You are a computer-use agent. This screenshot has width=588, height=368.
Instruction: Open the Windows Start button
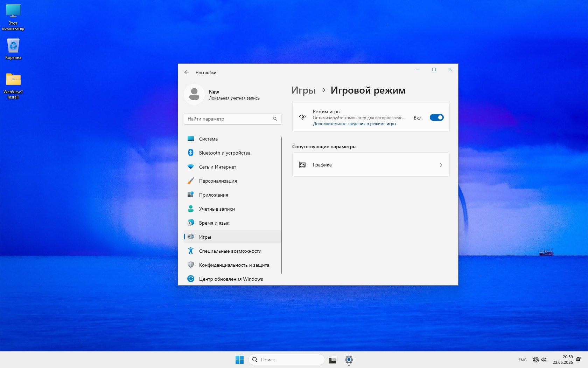[x=239, y=360]
